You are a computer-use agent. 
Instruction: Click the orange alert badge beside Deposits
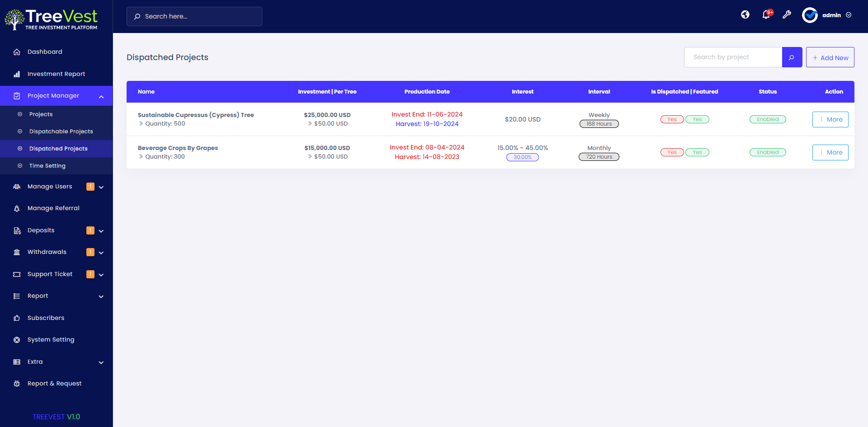click(90, 230)
